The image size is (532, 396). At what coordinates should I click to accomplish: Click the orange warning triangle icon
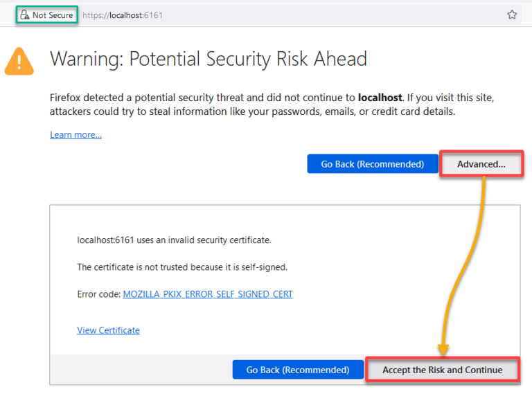pos(19,62)
